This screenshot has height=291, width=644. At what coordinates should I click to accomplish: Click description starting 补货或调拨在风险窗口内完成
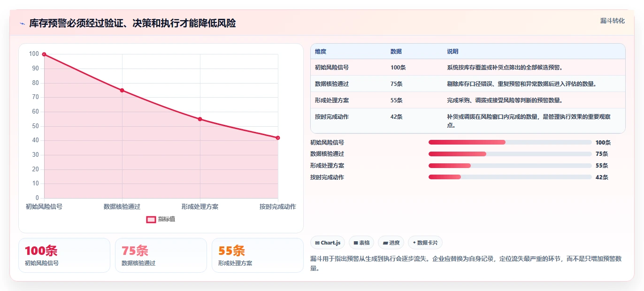point(529,121)
